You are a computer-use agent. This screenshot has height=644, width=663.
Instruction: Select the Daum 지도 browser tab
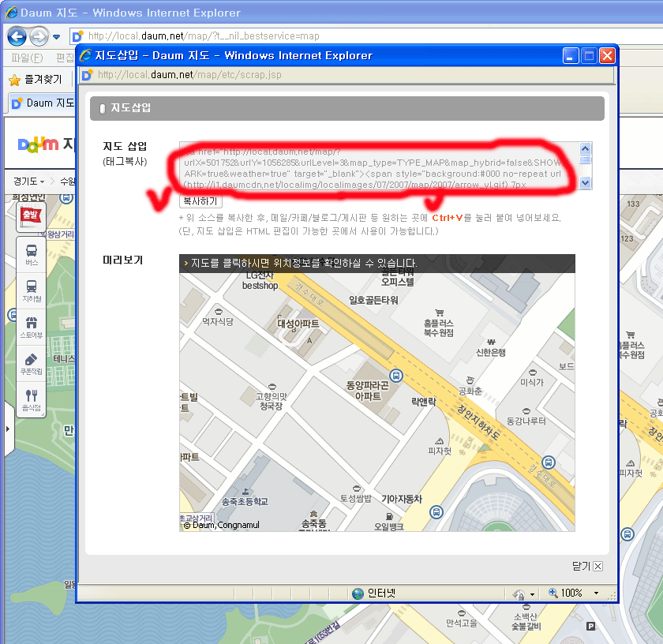coord(43,103)
